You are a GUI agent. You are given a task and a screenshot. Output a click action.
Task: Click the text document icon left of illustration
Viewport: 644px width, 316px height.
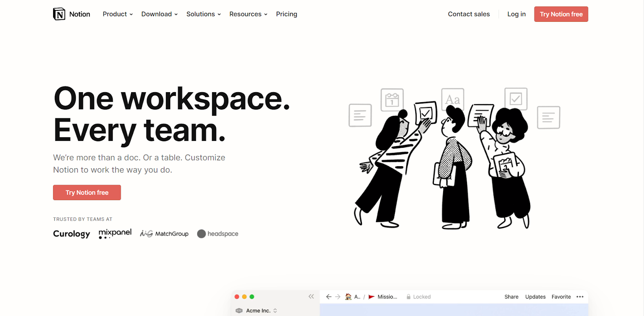click(x=360, y=115)
